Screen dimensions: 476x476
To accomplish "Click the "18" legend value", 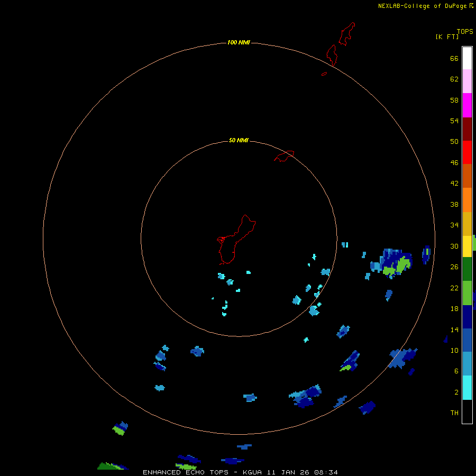I will click(454, 309).
